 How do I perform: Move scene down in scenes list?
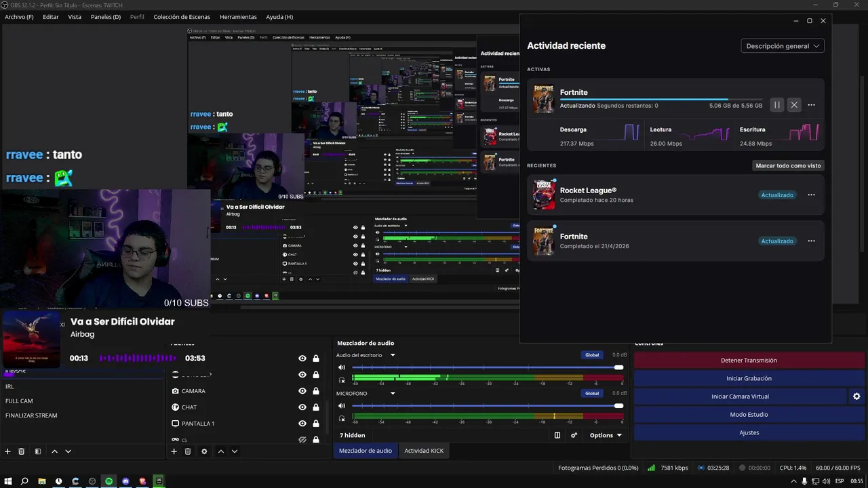[x=68, y=451]
